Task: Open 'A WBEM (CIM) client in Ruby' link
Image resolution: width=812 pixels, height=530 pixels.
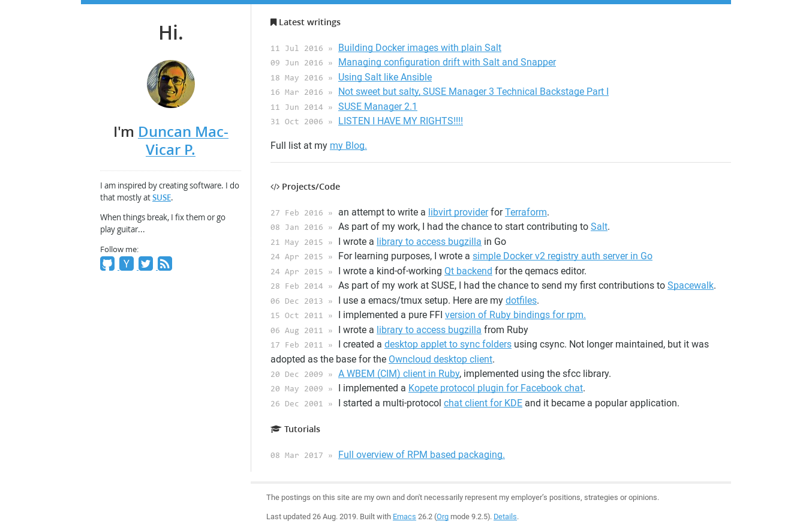Action: click(x=399, y=374)
